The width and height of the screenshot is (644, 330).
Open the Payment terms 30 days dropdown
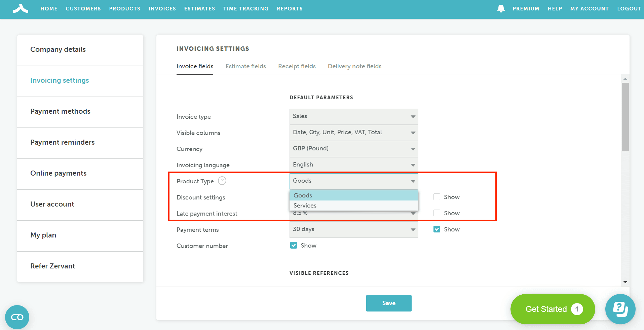pos(354,229)
